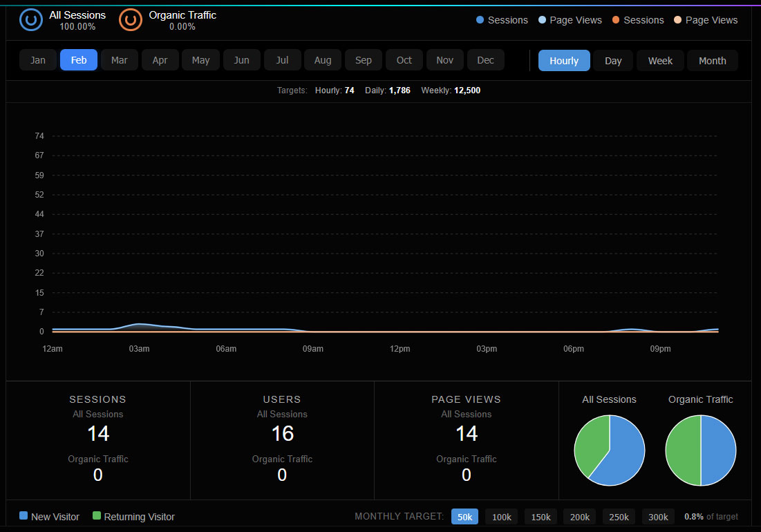Change chart granularity to Month

point(712,61)
